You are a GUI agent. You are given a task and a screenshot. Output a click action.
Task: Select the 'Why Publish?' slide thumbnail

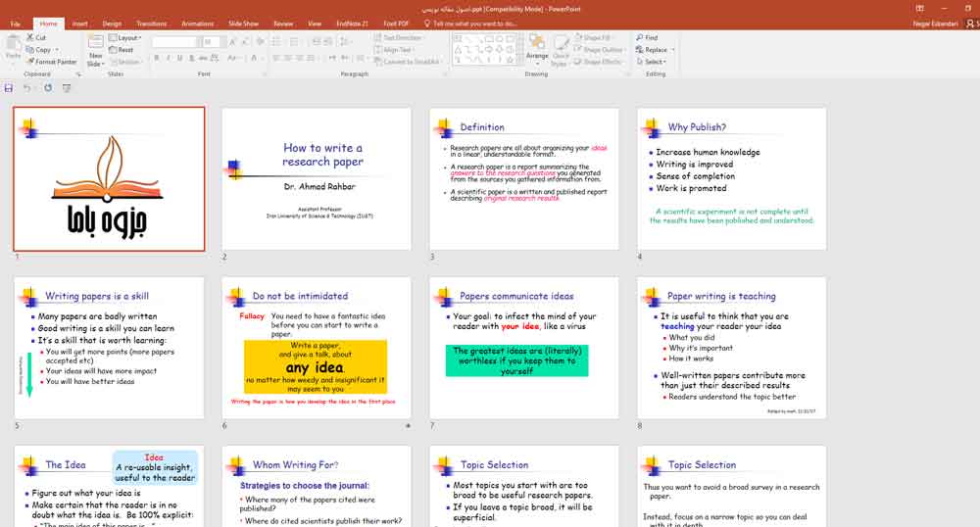(731, 178)
